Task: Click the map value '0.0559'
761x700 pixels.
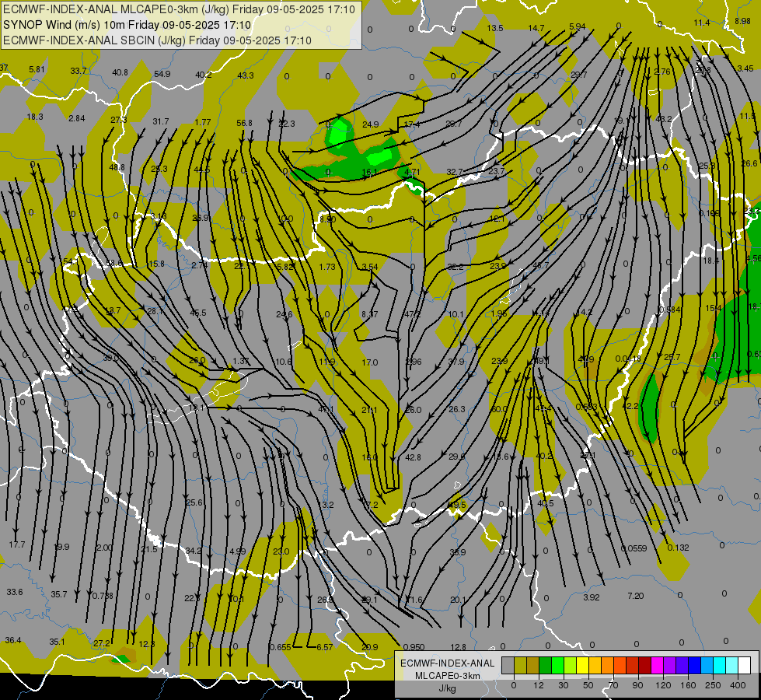Action: click(634, 548)
